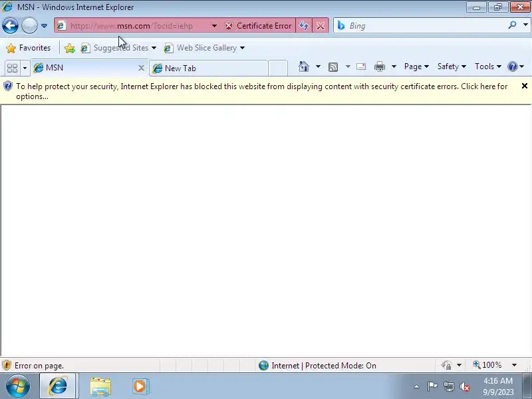This screenshot has width=532, height=399.
Task: Expand the zoom level dropdown arrow
Action: click(514, 365)
